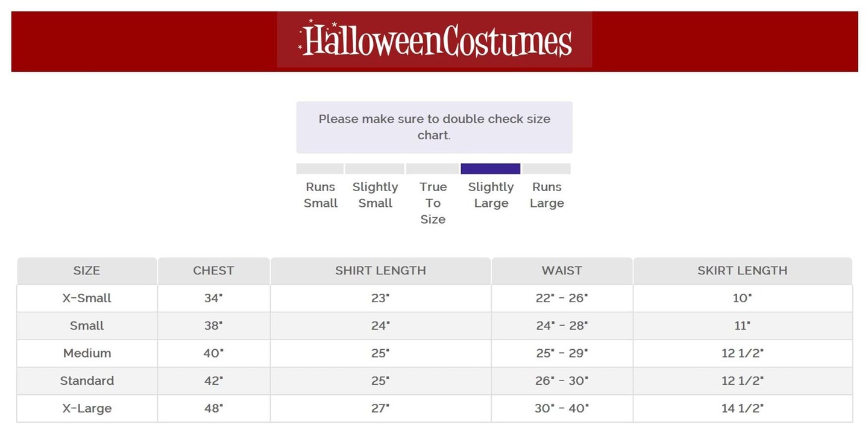Select the SHIRT LENGTH column header
The height and width of the screenshot is (439, 868).
pyautogui.click(x=380, y=271)
